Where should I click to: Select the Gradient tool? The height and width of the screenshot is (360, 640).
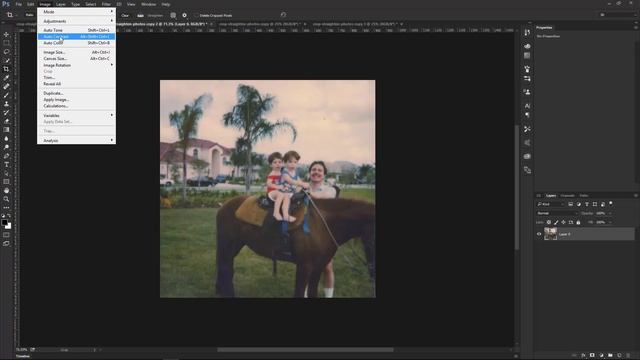pos(6,129)
